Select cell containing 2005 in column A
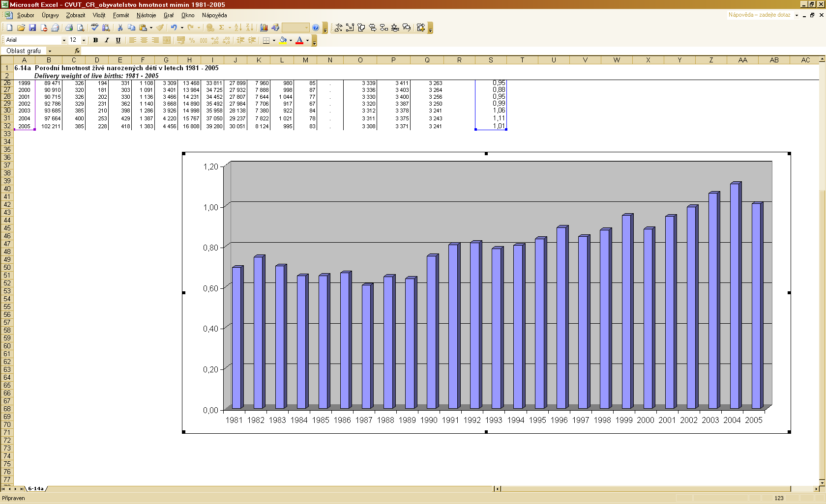Image resolution: width=826 pixels, height=504 pixels. tap(24, 126)
